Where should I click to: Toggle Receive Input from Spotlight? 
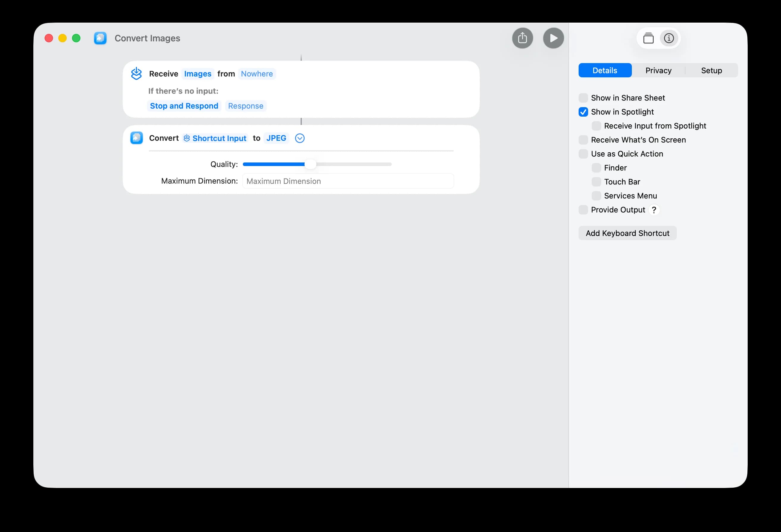pos(596,126)
